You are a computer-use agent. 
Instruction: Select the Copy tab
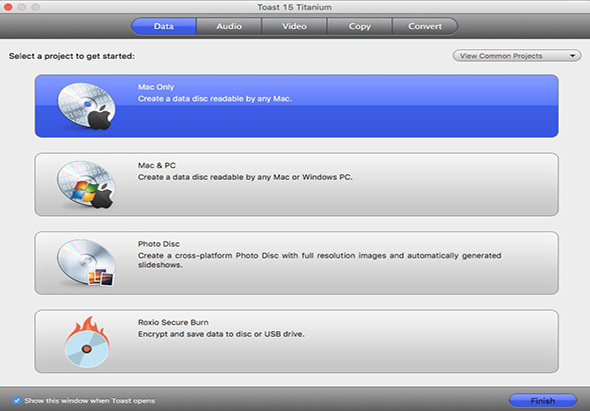[360, 26]
